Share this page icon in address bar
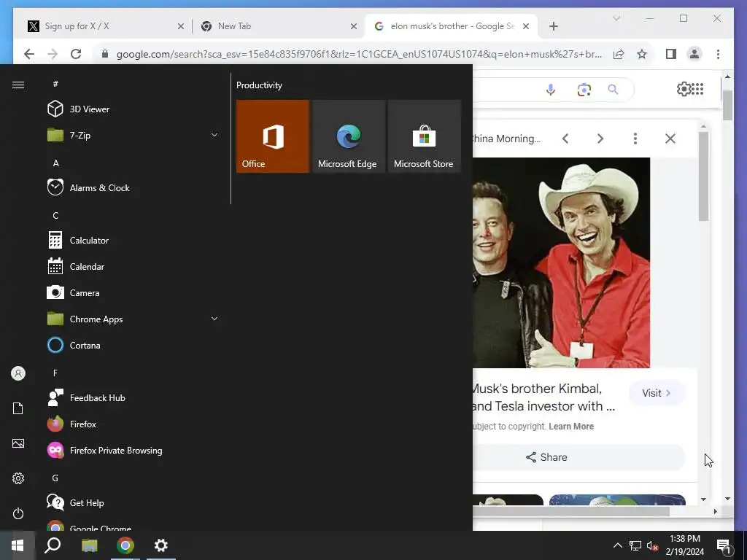Image resolution: width=747 pixels, height=560 pixels. click(x=619, y=54)
